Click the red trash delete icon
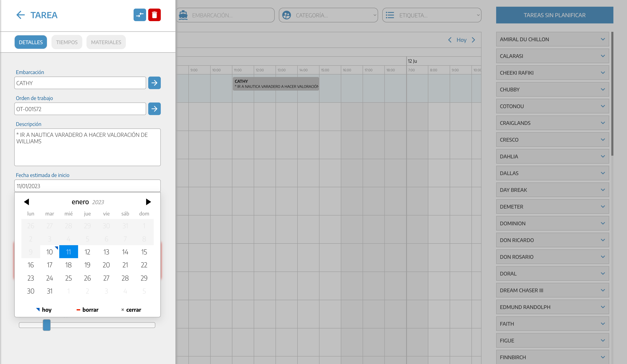Screen dimensions: 627x364 click(154, 15)
